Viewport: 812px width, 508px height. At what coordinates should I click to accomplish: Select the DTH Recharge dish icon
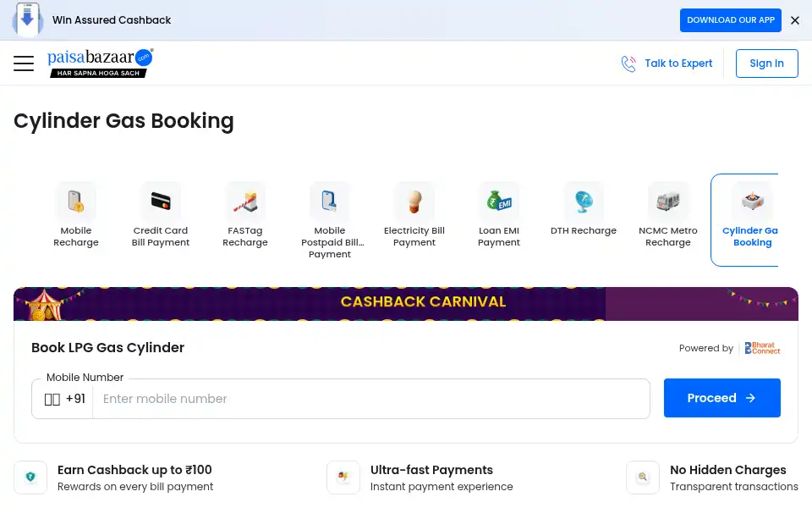tap(584, 202)
